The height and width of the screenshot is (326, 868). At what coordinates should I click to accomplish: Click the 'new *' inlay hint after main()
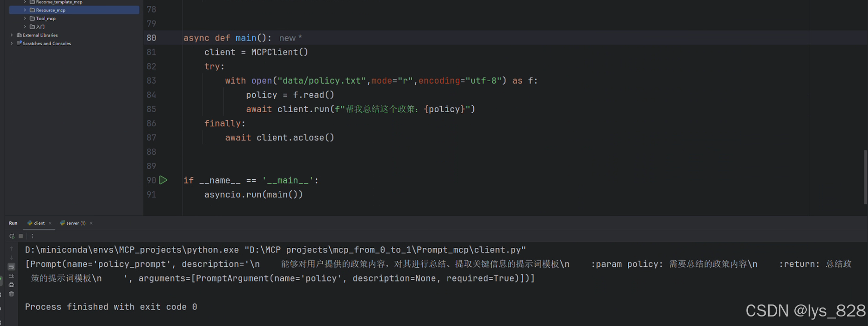[290, 38]
